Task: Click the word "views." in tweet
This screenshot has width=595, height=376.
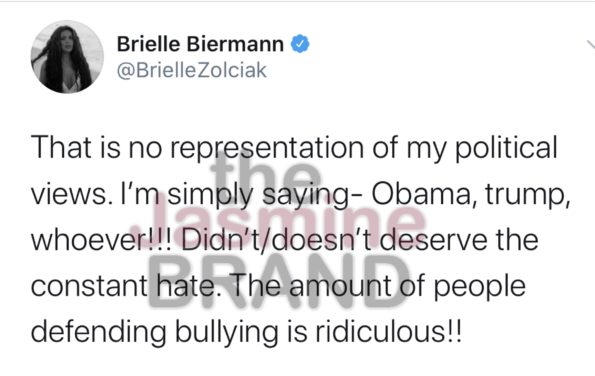Action: click(71, 195)
